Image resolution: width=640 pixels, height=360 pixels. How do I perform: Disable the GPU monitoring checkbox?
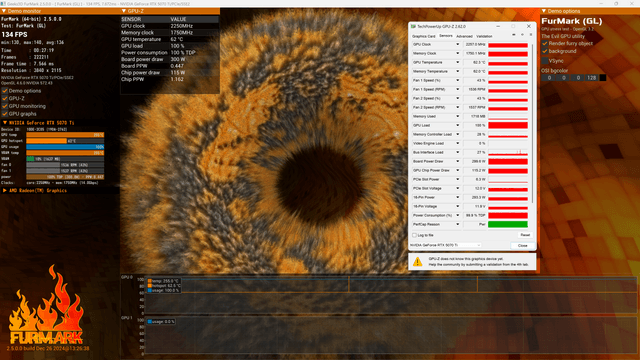pos(5,106)
